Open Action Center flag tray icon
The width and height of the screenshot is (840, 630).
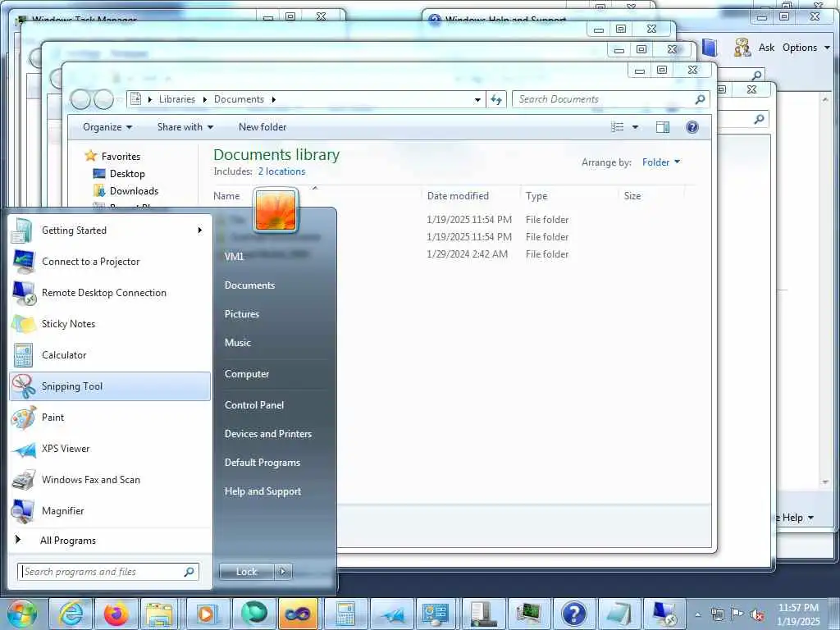click(737, 614)
